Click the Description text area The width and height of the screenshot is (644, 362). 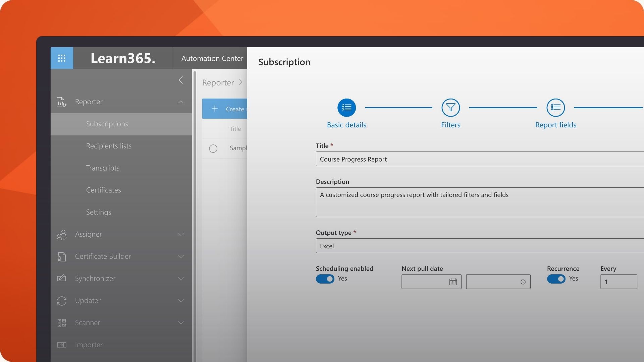pyautogui.click(x=480, y=202)
